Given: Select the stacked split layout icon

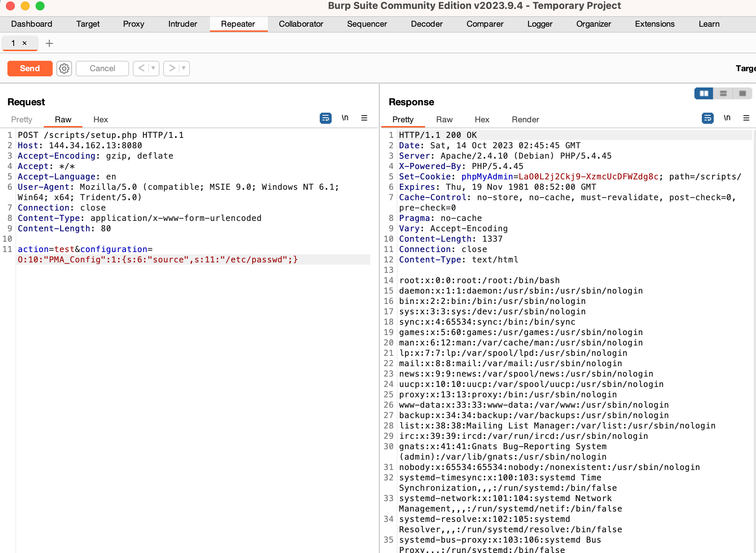Looking at the screenshot, I should click(x=723, y=93).
